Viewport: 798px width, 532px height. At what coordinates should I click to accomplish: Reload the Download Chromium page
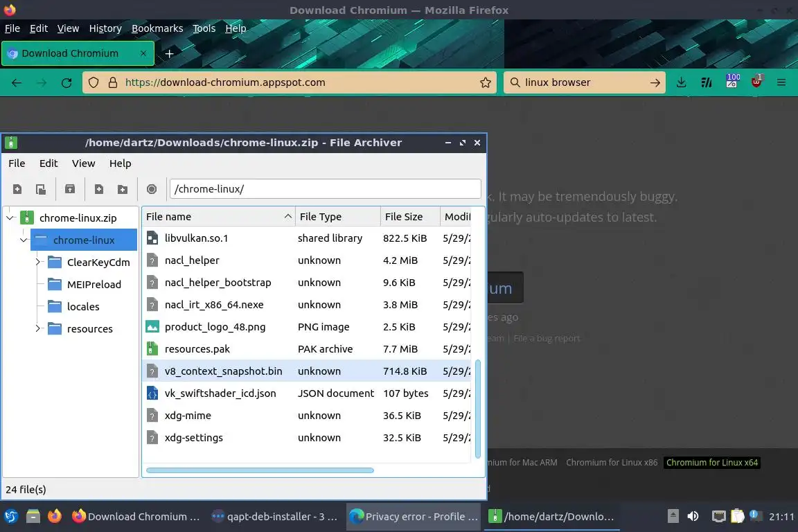(66, 82)
